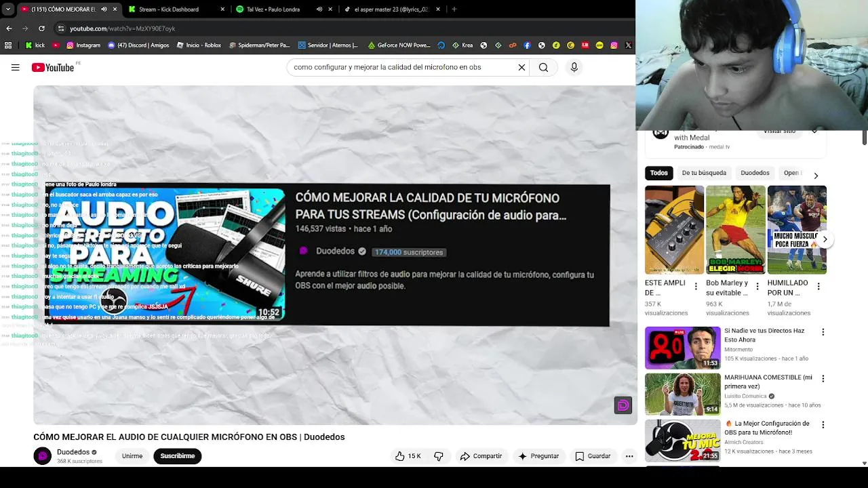Screen dimensions: 868x488
Task: Run search with the magnifier button
Action: pyautogui.click(x=543, y=67)
